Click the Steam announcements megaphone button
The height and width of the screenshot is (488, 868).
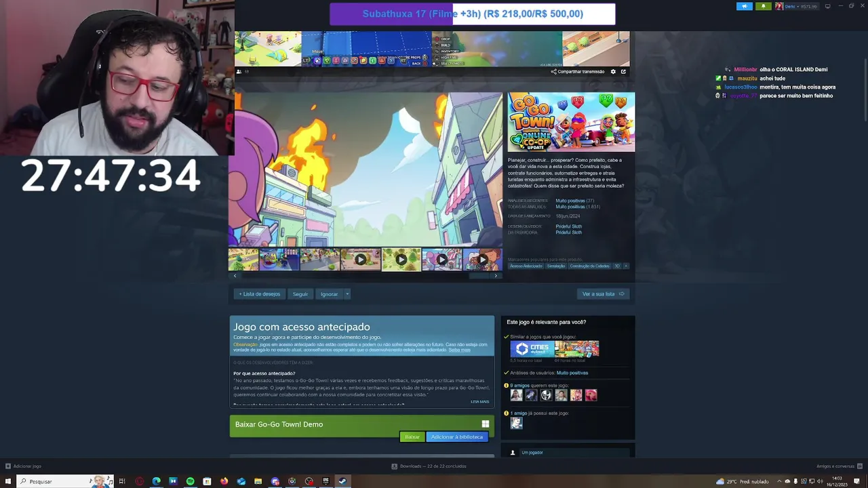pyautogui.click(x=745, y=6)
